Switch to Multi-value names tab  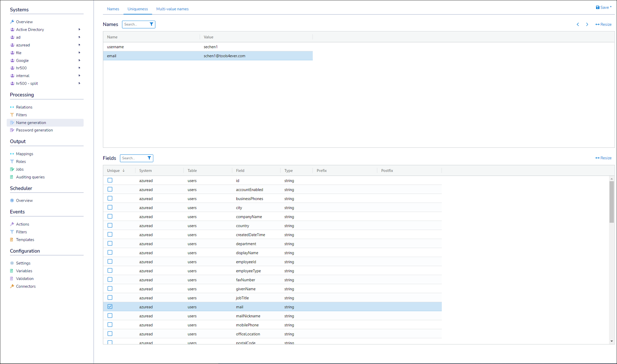coord(172,9)
